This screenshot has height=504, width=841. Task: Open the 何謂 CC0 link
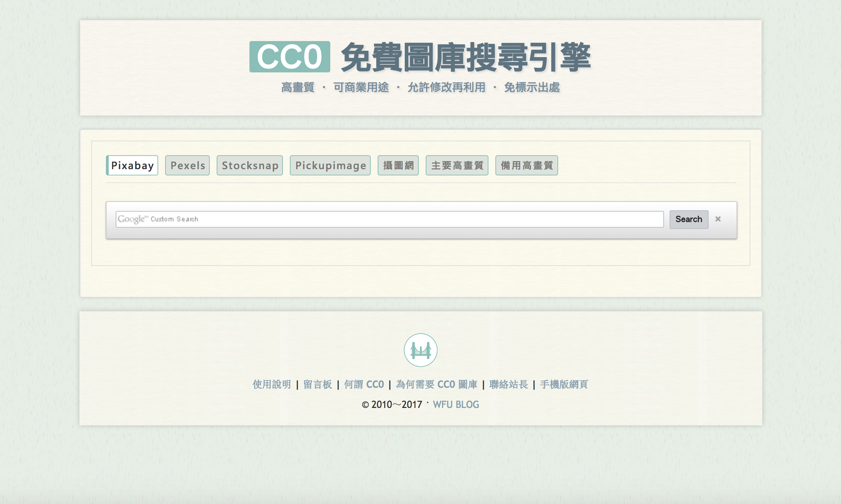tap(364, 384)
